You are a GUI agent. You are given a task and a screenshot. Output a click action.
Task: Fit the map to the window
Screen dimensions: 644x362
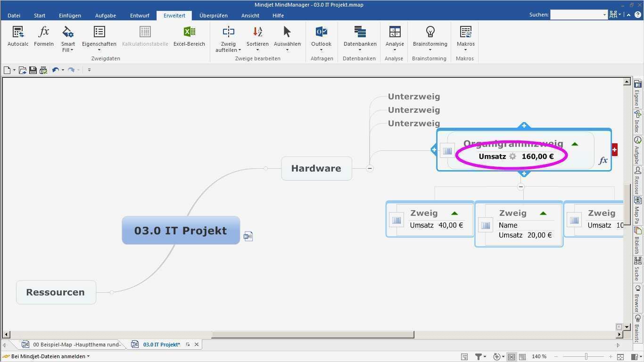[x=620, y=357]
